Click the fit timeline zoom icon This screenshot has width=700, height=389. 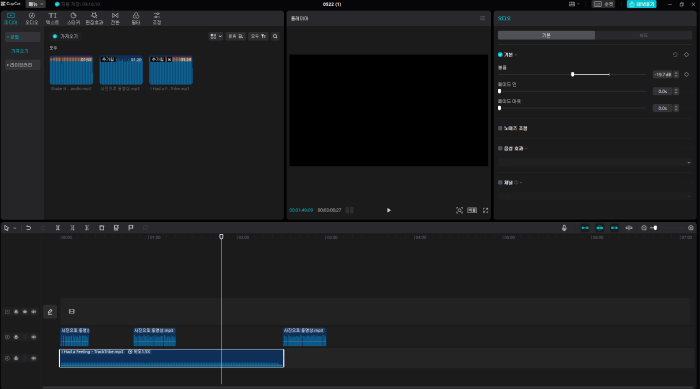691,228
